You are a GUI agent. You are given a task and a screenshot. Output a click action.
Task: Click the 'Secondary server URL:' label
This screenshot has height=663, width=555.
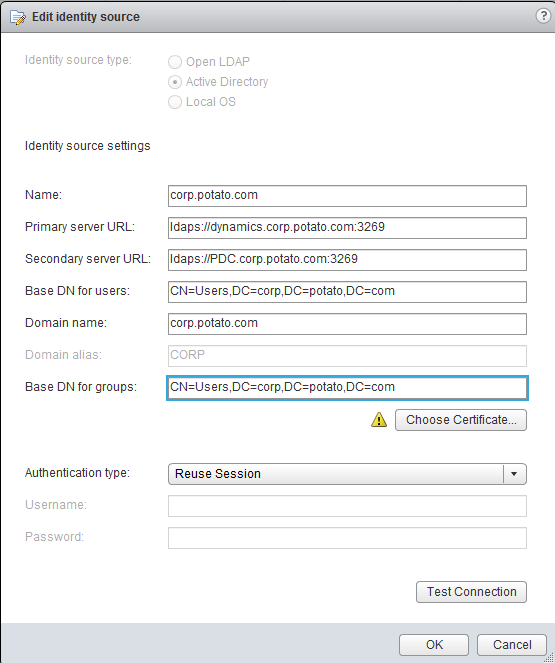(x=88, y=259)
